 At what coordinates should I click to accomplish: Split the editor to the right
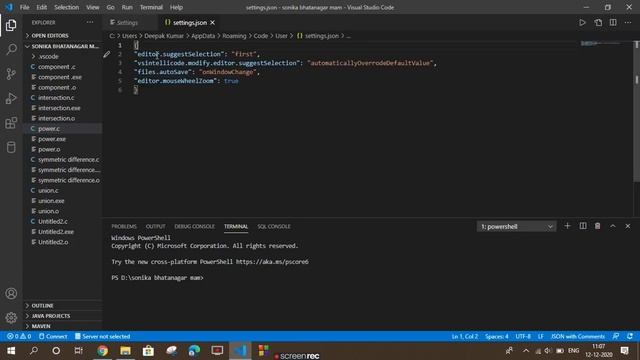[x=613, y=22]
